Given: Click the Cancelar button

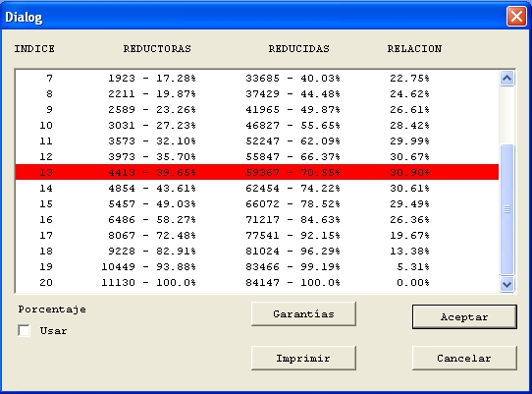Looking at the screenshot, I should 464,358.
